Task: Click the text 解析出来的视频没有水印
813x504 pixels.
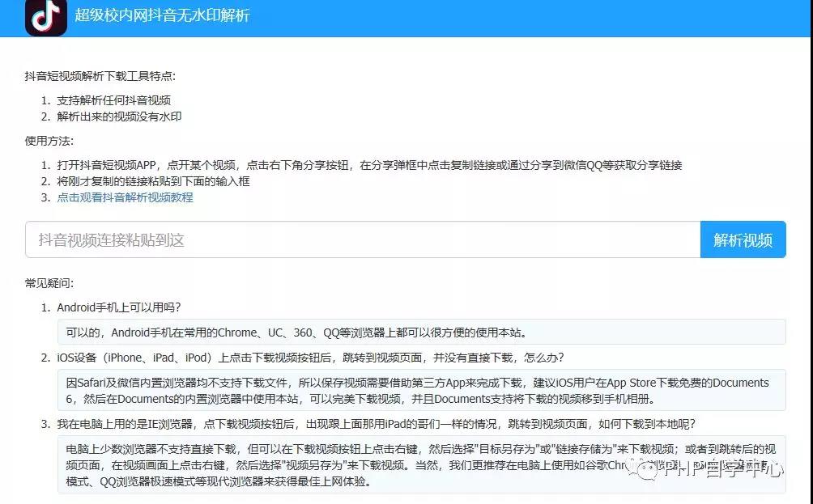Action: [119, 116]
